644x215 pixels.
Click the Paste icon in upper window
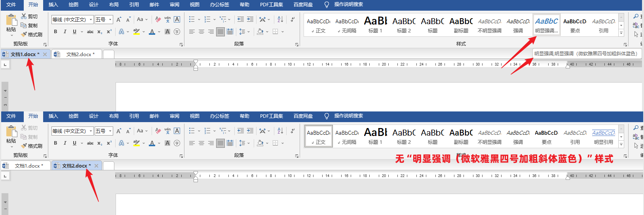(x=11, y=20)
